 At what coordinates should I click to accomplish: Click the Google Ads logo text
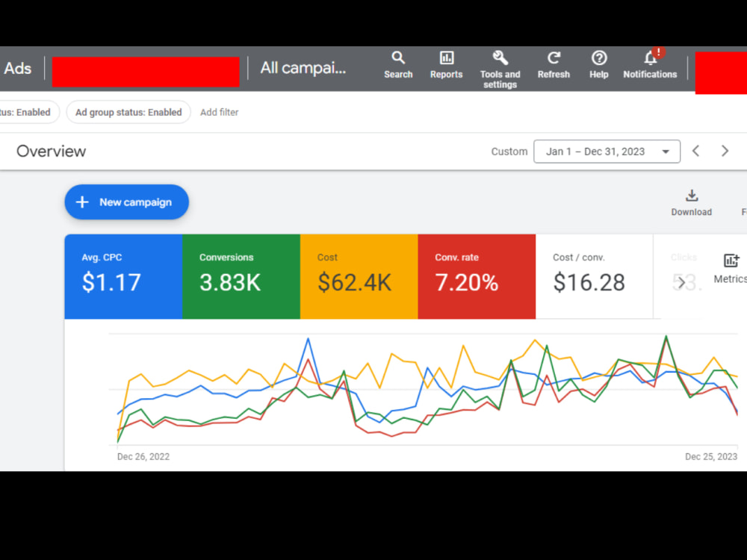click(x=17, y=68)
